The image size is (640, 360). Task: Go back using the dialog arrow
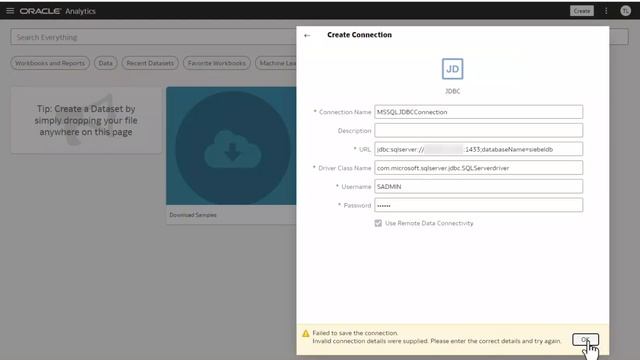pyautogui.click(x=307, y=36)
